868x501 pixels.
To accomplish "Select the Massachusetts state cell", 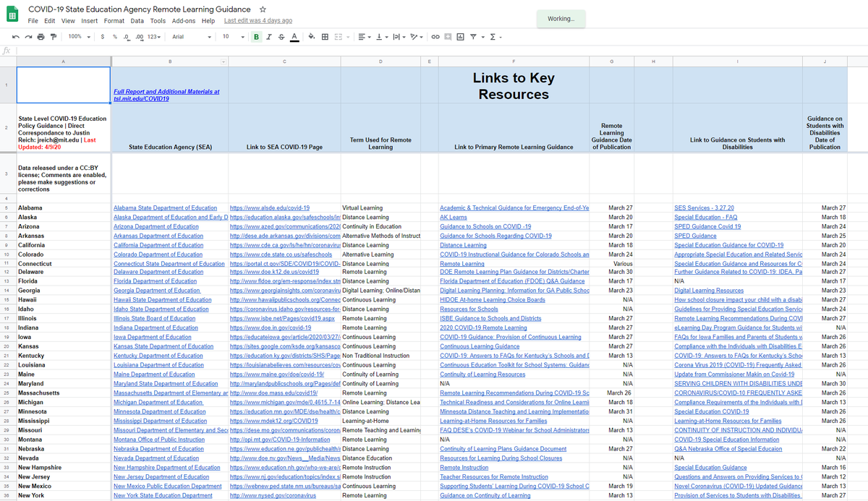I will coord(64,392).
